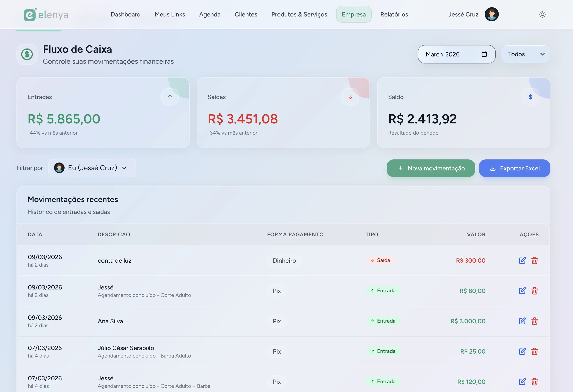Click Exportar Excel button
573x392 pixels.
(514, 168)
